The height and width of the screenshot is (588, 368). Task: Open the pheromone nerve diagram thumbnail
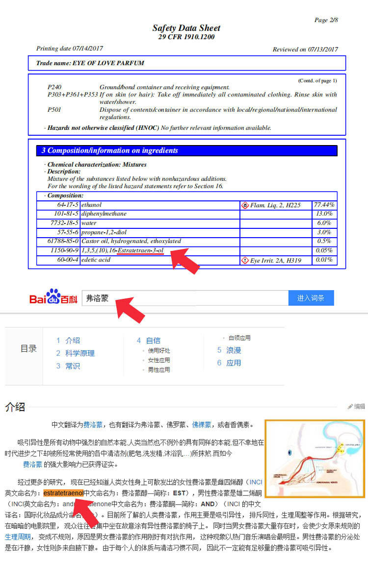[315, 459]
